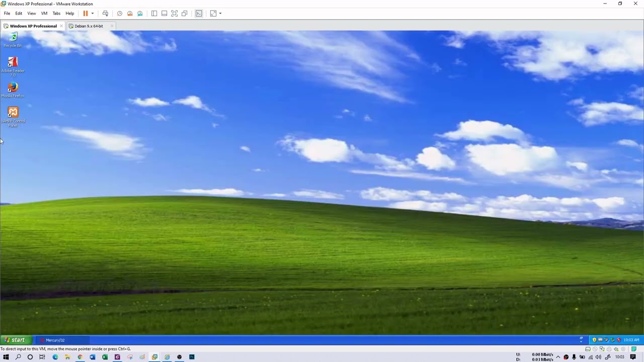Open the VM menu
The width and height of the screenshot is (644, 362).
(x=44, y=14)
